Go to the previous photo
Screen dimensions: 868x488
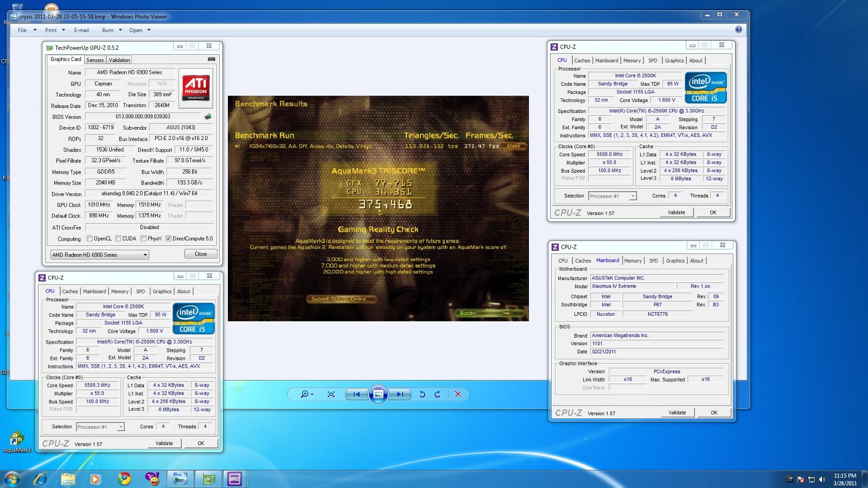click(x=356, y=394)
